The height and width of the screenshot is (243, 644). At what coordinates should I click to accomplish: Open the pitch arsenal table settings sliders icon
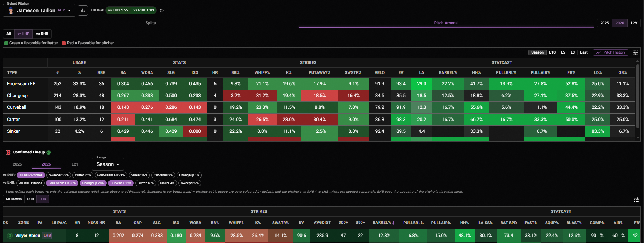coord(636,52)
